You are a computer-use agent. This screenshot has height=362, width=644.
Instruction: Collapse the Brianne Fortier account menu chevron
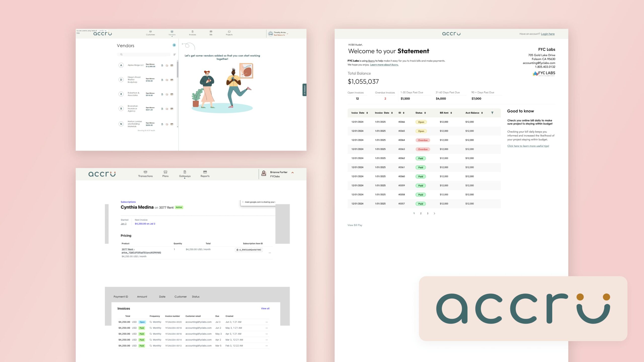(x=293, y=173)
